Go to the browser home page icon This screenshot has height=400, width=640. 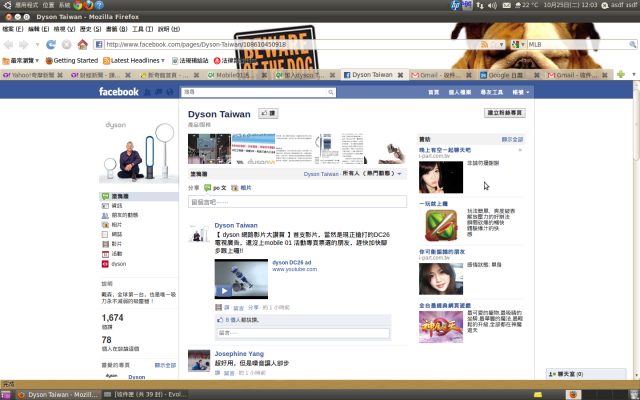click(x=82, y=44)
